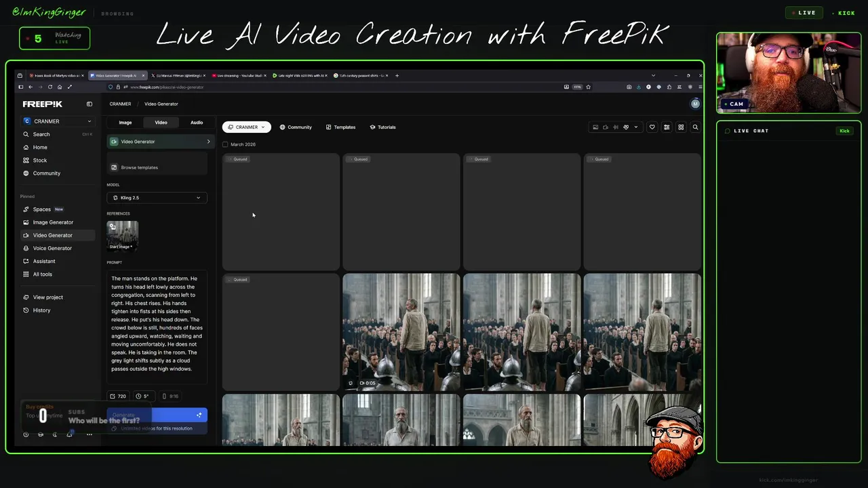The height and width of the screenshot is (488, 868).
Task: Filter results by 3D objects icon
Action: pos(626,127)
